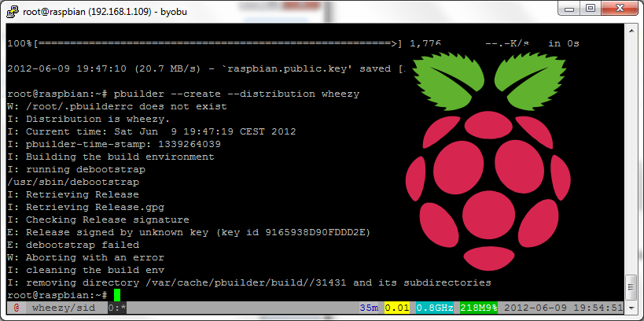
Task: Click the "/root/.pbuilderrc does not exist" warning
Action: pos(117,107)
